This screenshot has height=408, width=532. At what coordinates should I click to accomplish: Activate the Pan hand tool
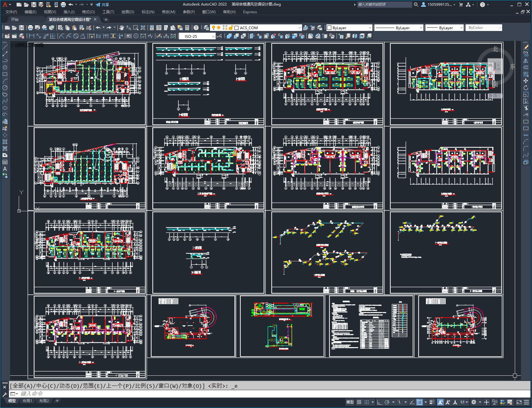(122, 28)
